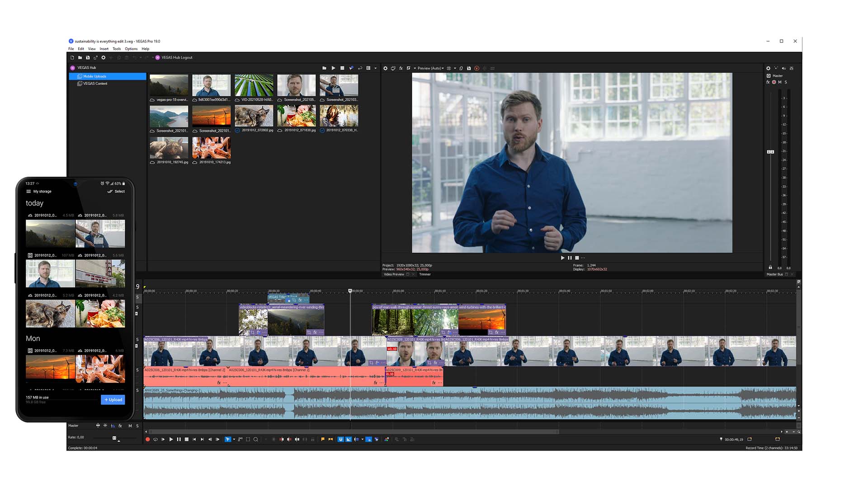The width and height of the screenshot is (868, 488).
Task: Mute the Master bus channel
Action: coord(780,82)
